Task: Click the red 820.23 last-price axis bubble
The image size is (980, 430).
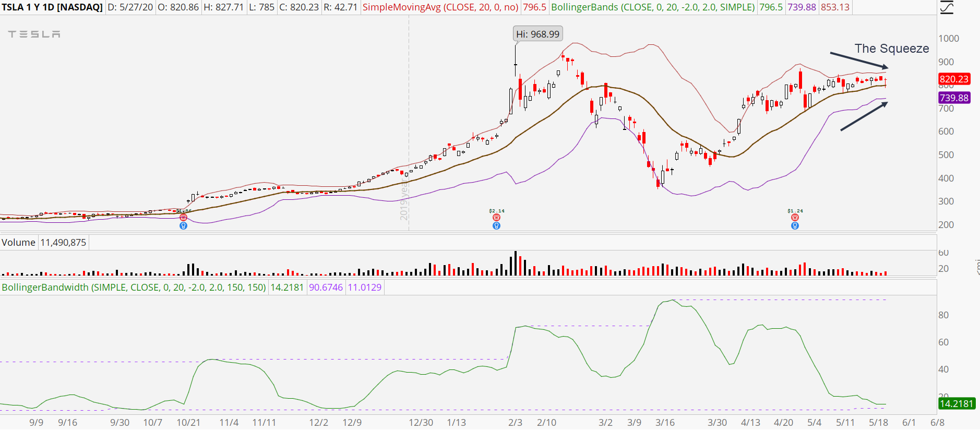Action: 954,79
